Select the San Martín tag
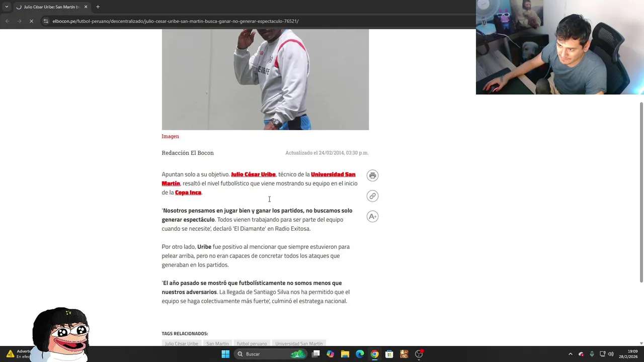644x362 pixels. tap(217, 343)
